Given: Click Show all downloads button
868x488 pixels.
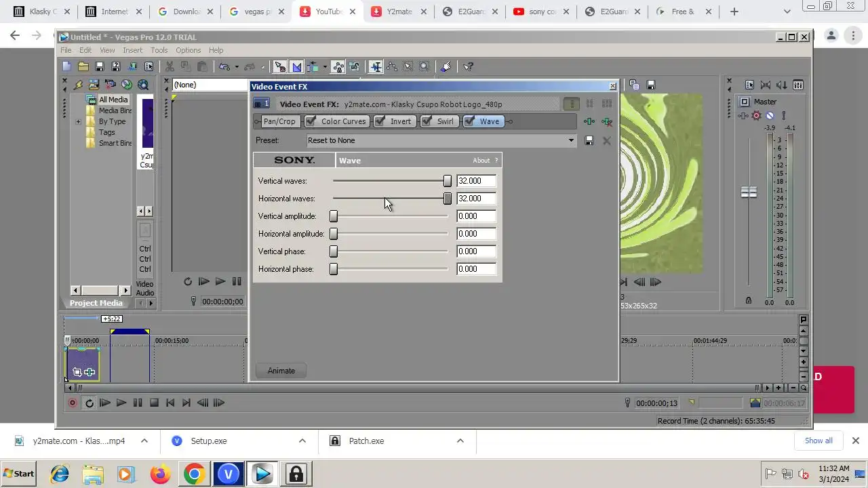Looking at the screenshot, I should click(818, 441).
